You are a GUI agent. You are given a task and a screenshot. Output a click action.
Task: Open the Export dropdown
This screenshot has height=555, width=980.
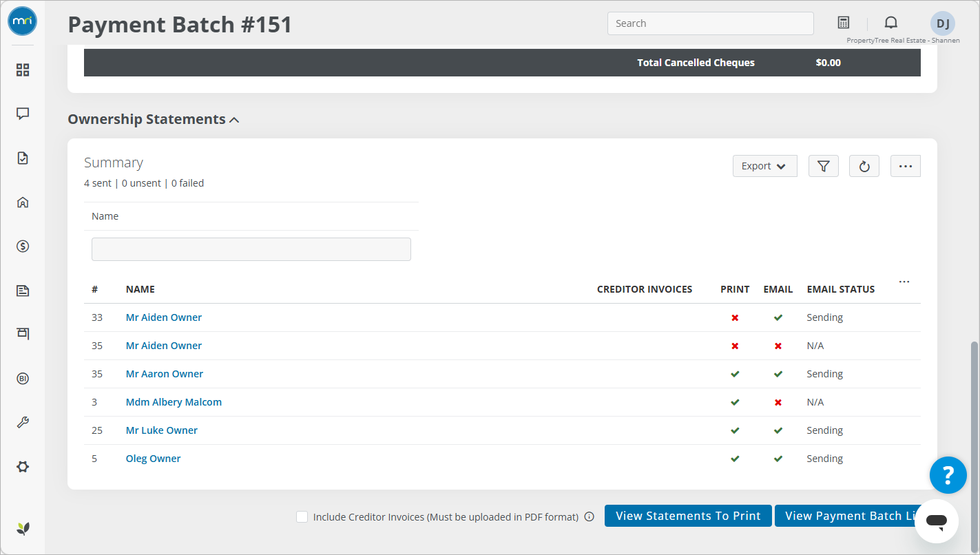[x=765, y=166]
